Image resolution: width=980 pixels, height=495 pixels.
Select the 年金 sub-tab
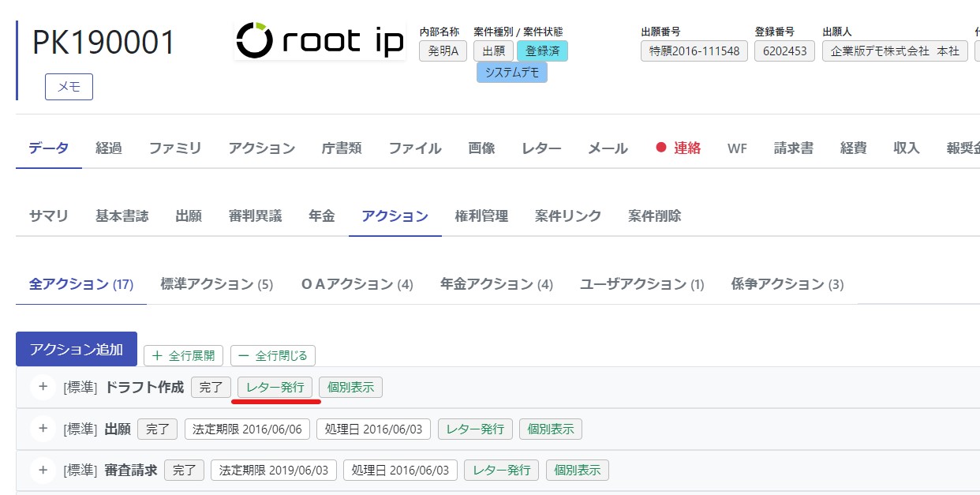[322, 216]
